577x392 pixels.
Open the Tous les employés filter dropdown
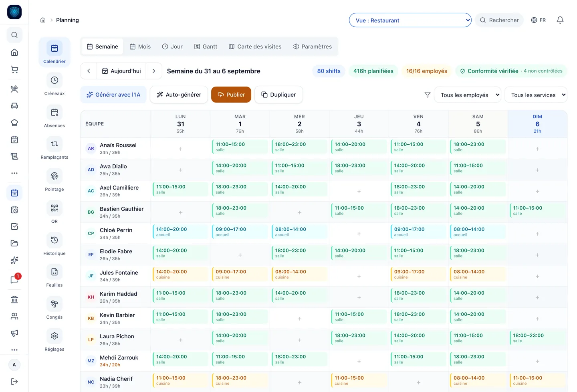click(x=468, y=95)
